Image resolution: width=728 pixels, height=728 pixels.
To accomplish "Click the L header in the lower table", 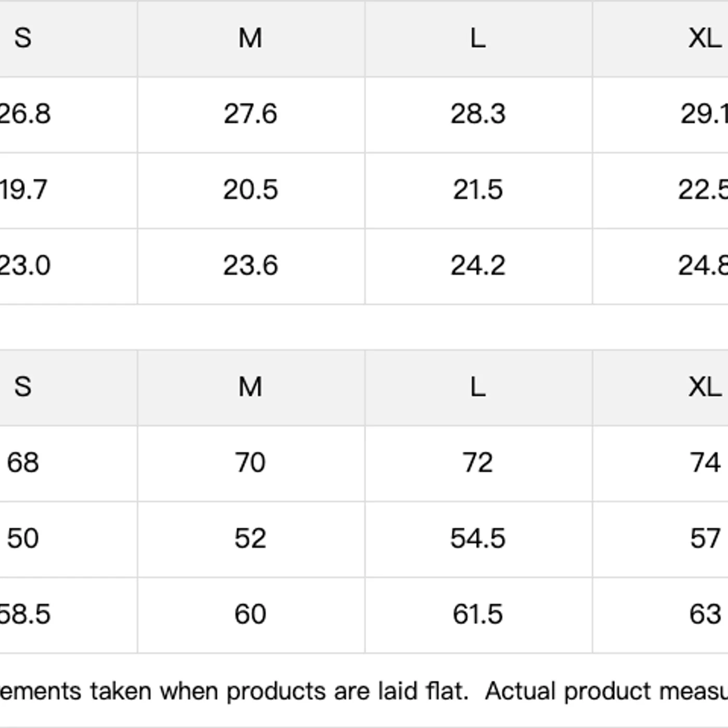I will [478, 387].
